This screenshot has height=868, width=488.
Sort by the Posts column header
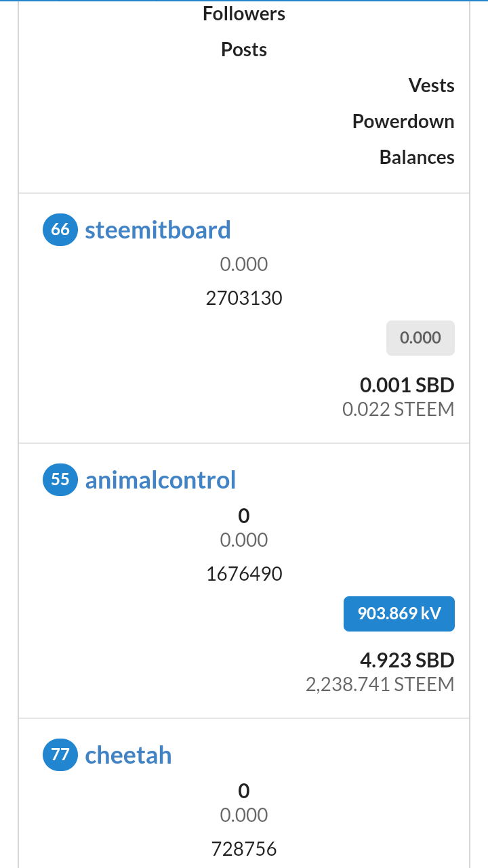click(x=244, y=49)
